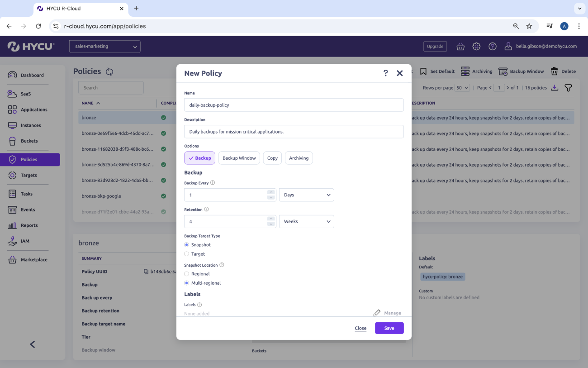Enable the Backup Window option toggle
The image size is (588, 368).
239,158
